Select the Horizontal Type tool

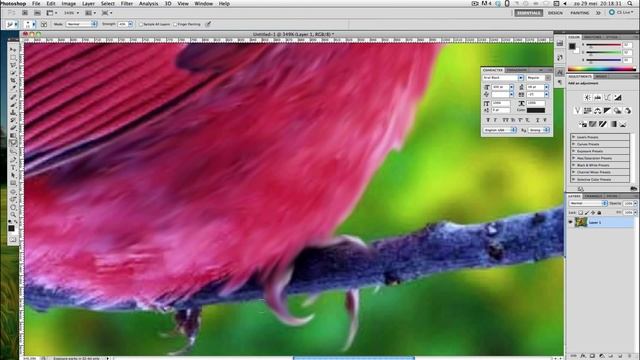[13, 167]
